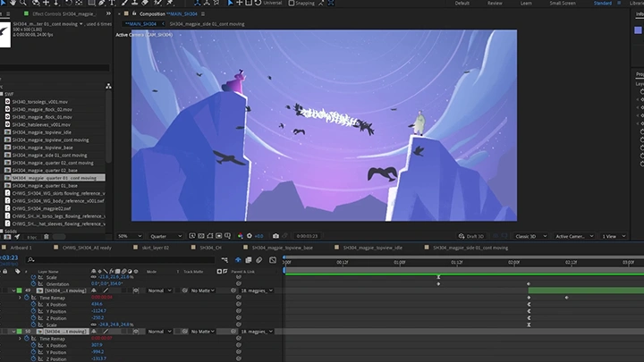The height and width of the screenshot is (362, 644).
Task: Switch to the Small Screen workspace
Action: pos(563,3)
